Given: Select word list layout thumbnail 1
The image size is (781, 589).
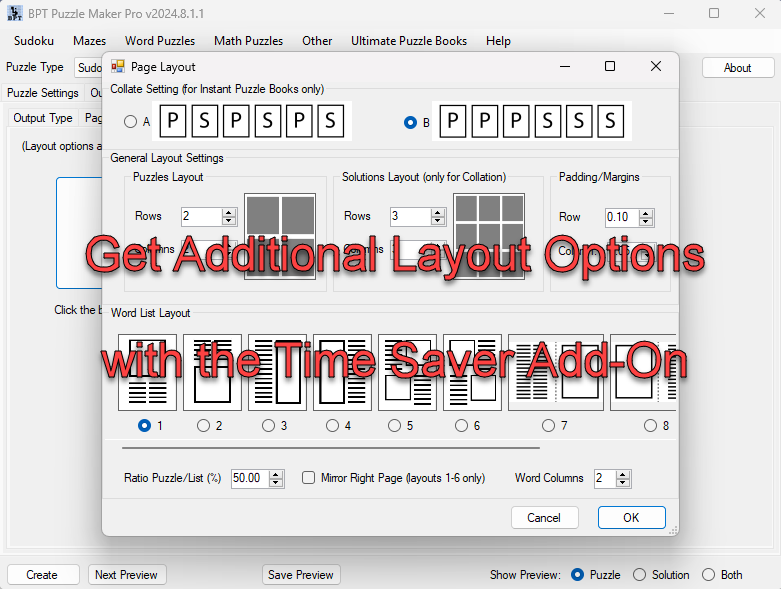Looking at the screenshot, I should coord(147,372).
